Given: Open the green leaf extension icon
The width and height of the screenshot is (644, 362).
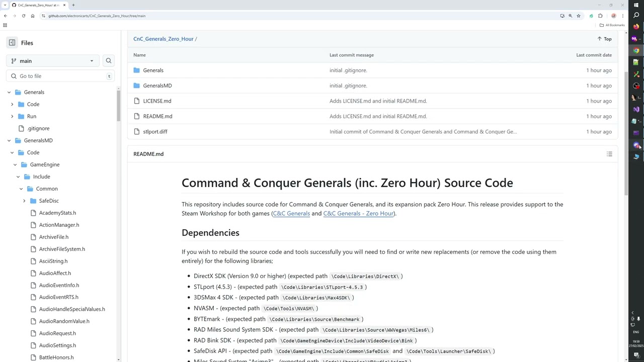Looking at the screenshot, I should tap(591, 16).
